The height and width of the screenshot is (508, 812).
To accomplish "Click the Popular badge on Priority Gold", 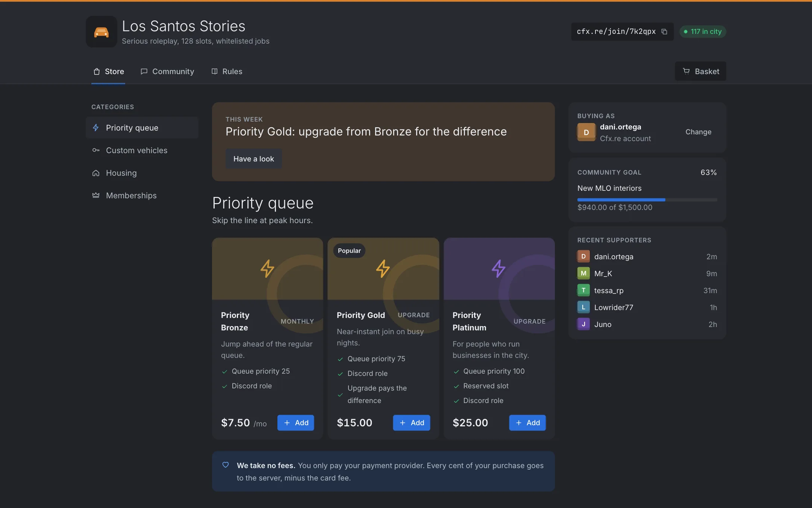I will pyautogui.click(x=349, y=251).
